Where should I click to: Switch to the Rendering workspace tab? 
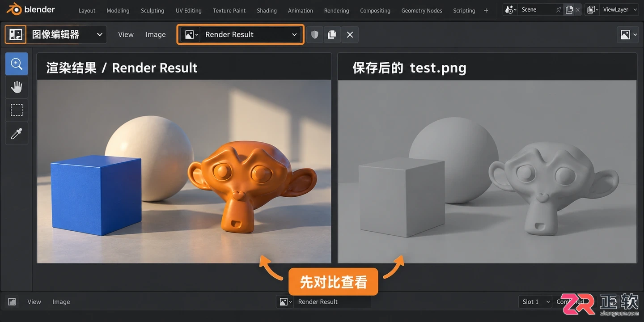[337, 10]
